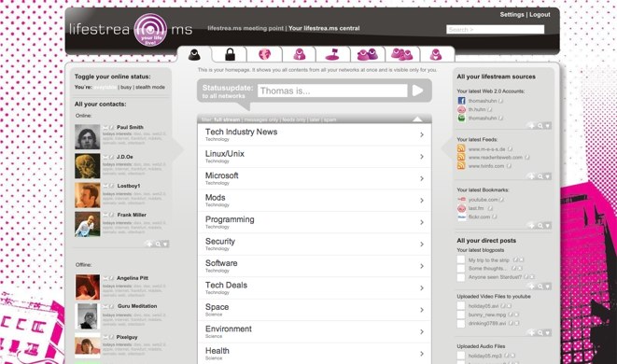Check box beside bunny_new.mpg
The image size is (617, 364).
(x=461, y=315)
